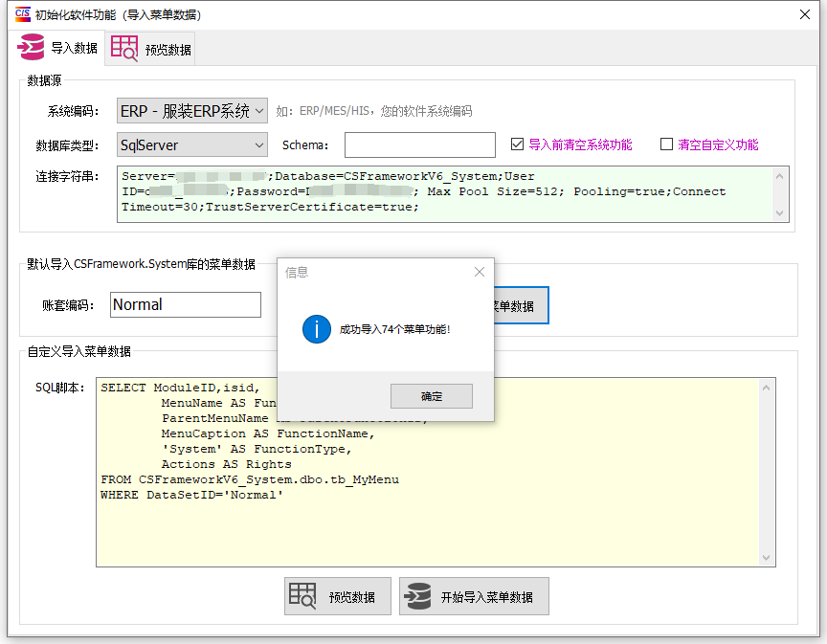Close the 信息 dialog with its X
The image size is (827, 644).
tap(480, 272)
